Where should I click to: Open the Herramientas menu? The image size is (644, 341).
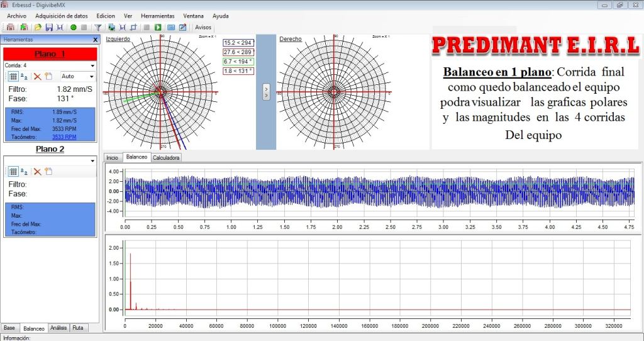pyautogui.click(x=157, y=16)
